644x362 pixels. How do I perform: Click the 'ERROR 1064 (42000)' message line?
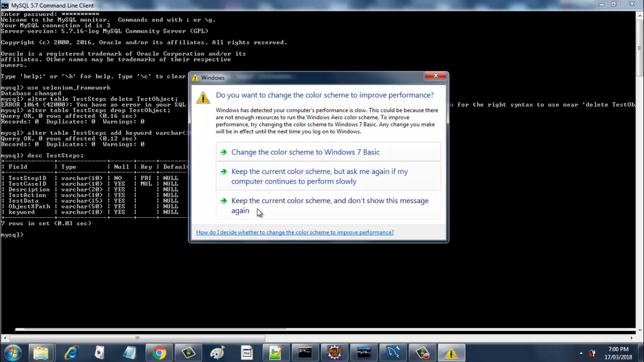pos(94,105)
